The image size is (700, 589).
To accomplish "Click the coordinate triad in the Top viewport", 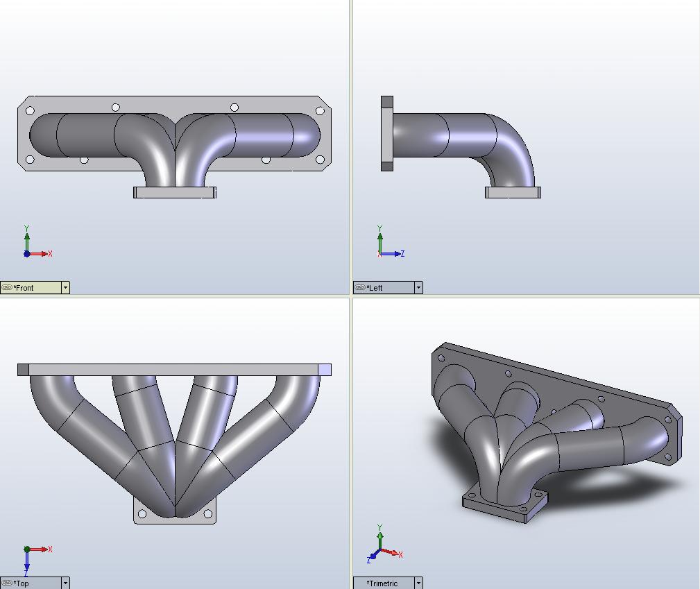I will click(x=37, y=560).
